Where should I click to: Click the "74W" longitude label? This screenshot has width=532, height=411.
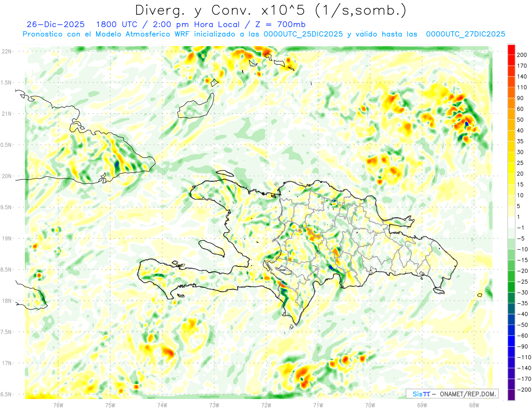[x=162, y=405]
